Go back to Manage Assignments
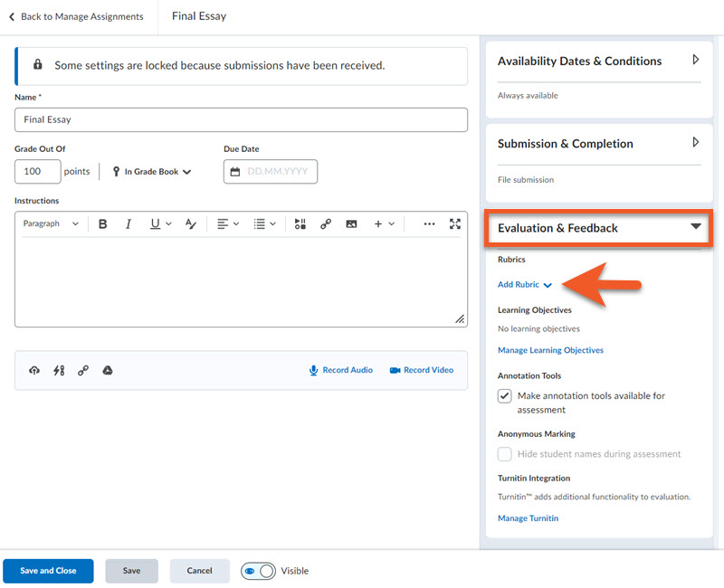This screenshot has height=588, width=724. tap(76, 16)
